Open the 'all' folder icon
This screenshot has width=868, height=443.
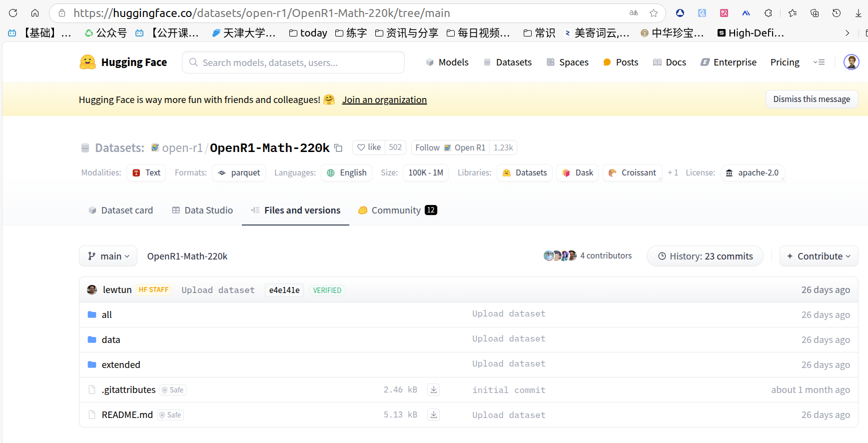coord(92,314)
